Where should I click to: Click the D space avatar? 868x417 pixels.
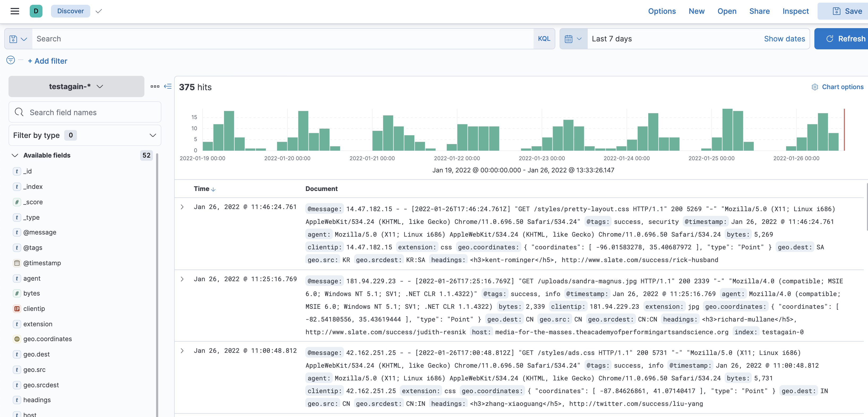(x=36, y=11)
